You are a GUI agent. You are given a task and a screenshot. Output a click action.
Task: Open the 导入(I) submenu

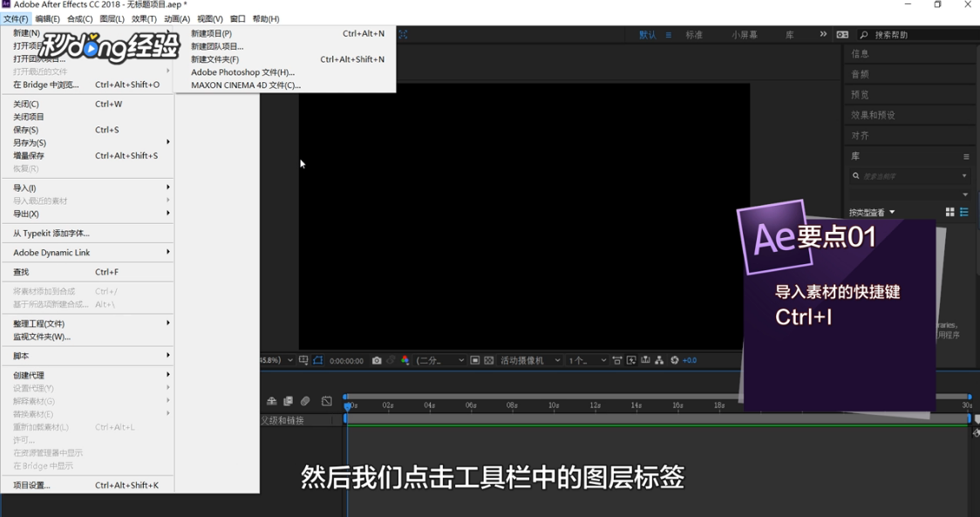88,188
